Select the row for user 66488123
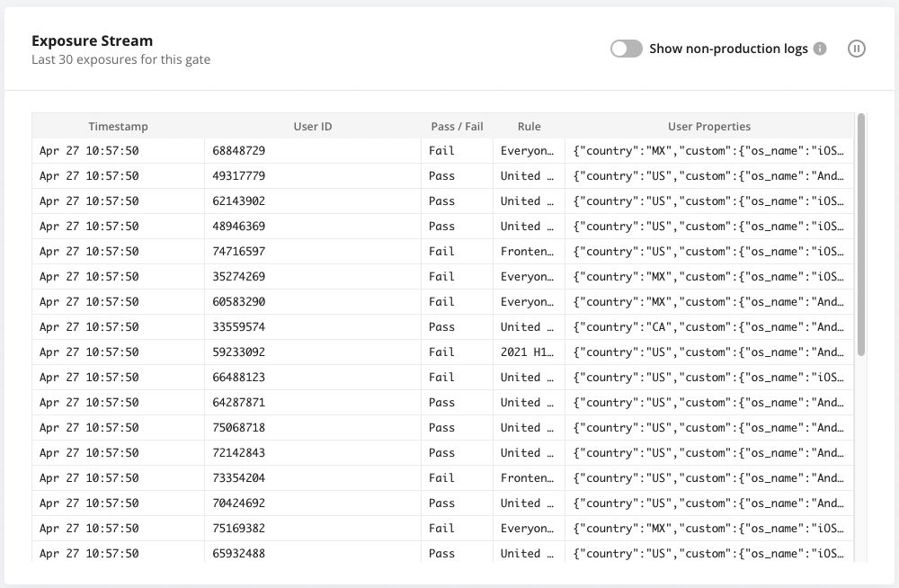 (442, 378)
